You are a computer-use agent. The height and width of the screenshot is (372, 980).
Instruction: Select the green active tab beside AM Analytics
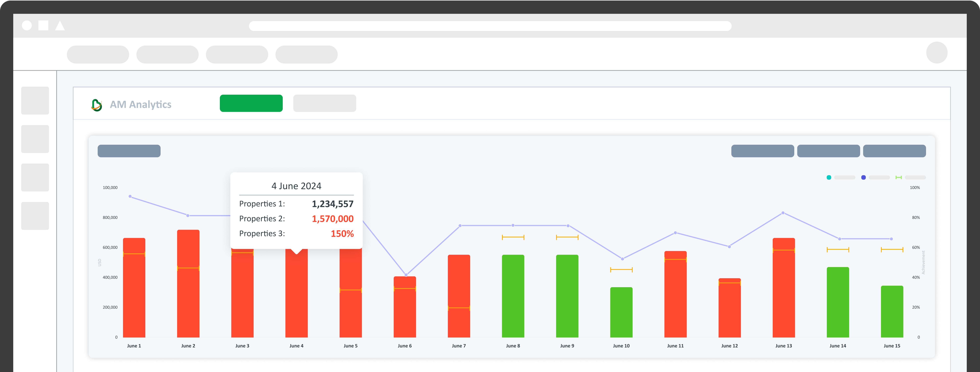pyautogui.click(x=251, y=103)
